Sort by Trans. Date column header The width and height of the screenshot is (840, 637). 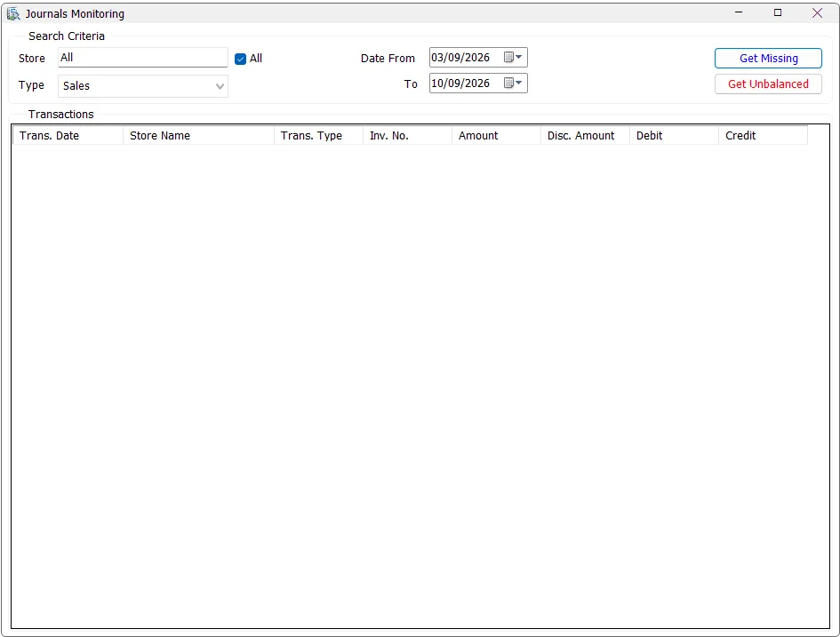pos(68,135)
